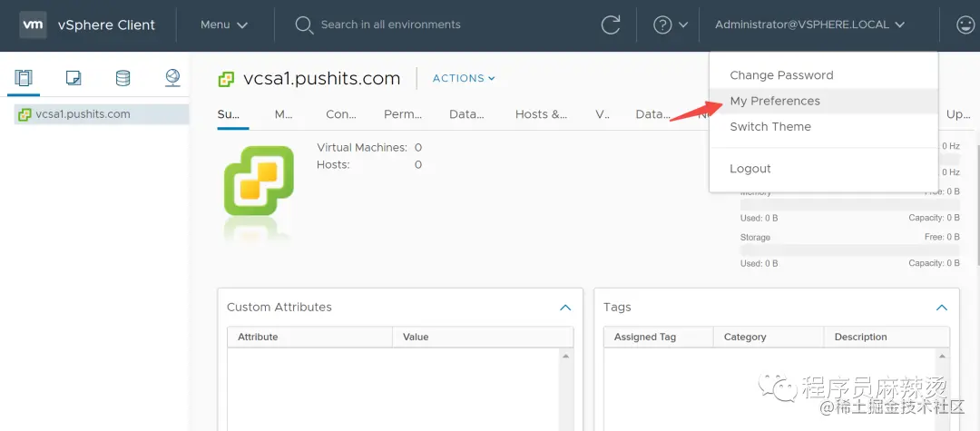Select vcsa1.pushits.com in inventory tree
980x431 pixels.
click(102, 114)
